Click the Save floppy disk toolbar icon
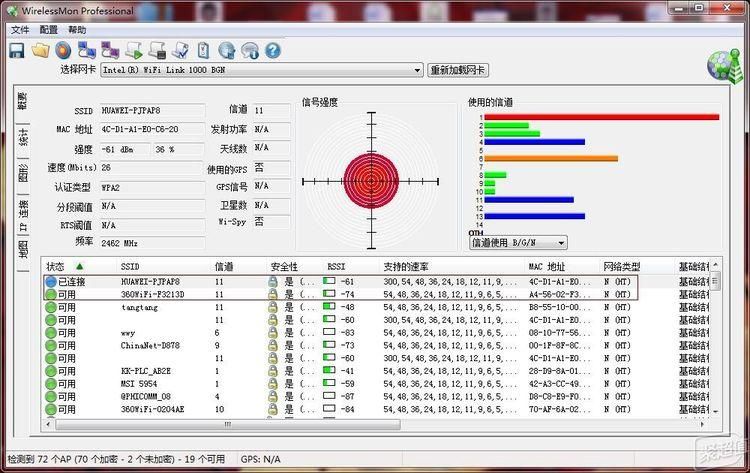Image resolution: width=750 pixels, height=473 pixels. coord(17,50)
